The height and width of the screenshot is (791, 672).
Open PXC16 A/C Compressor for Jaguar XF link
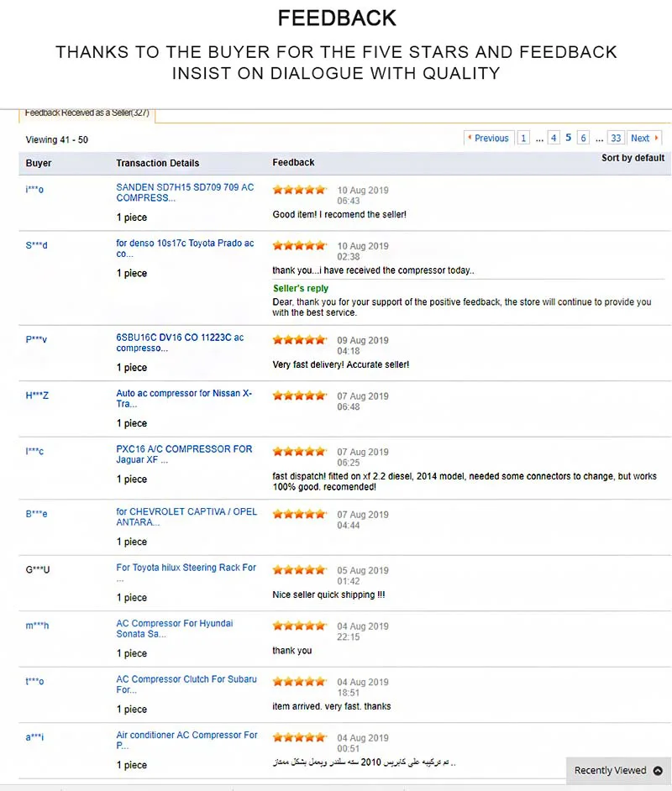(184, 454)
